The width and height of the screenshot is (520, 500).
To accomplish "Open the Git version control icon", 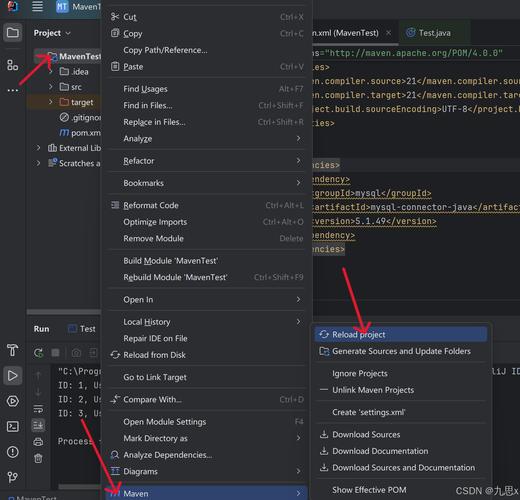I will point(13,477).
